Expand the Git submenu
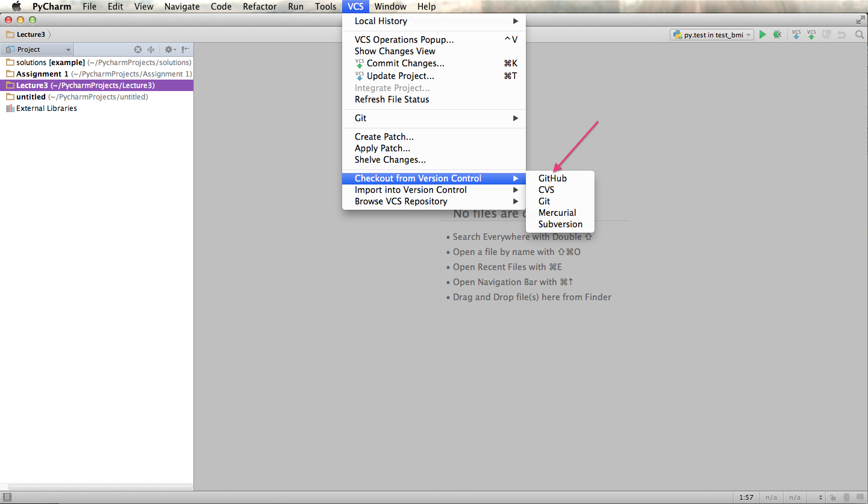This screenshot has height=504, width=868. click(x=434, y=118)
